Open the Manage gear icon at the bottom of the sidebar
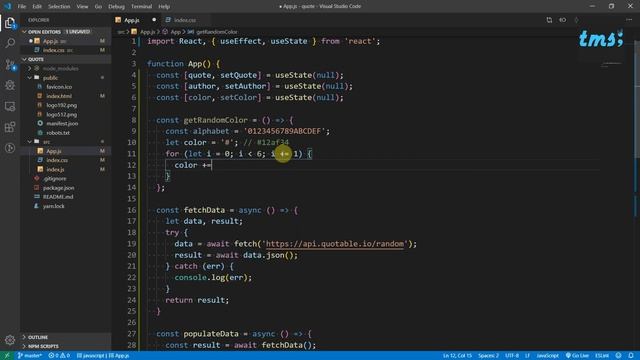The height and width of the screenshot is (360, 640). 10,340
